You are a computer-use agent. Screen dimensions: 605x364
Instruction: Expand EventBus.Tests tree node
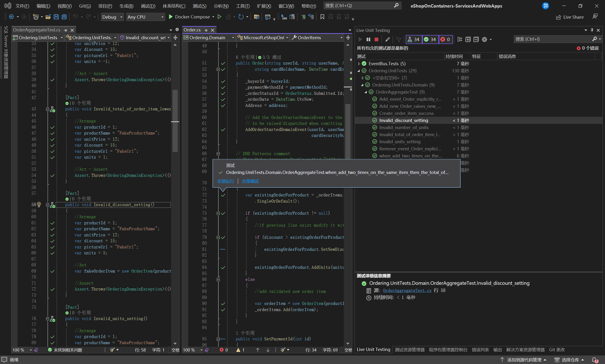pyautogui.click(x=359, y=64)
